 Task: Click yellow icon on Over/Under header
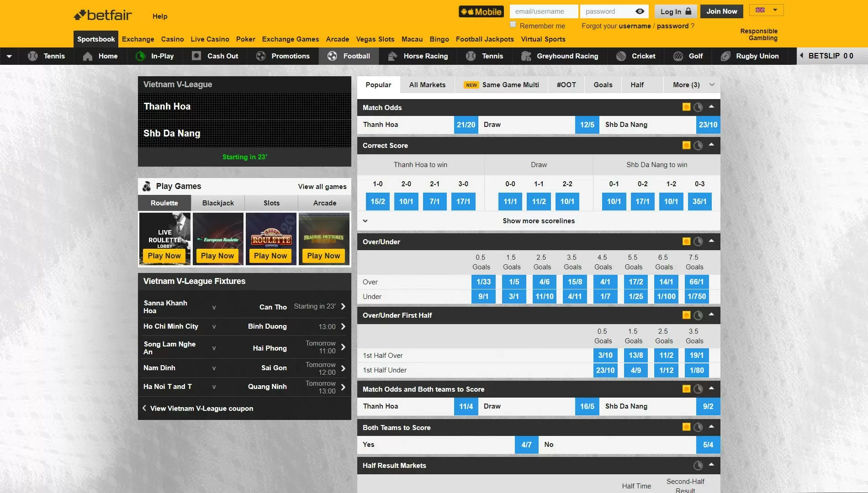pyautogui.click(x=686, y=241)
